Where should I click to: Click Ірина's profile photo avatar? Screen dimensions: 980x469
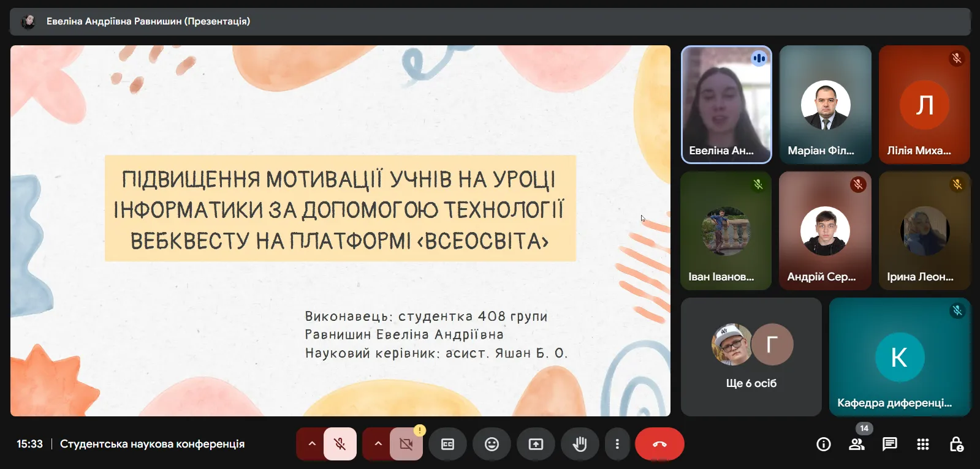pyautogui.click(x=925, y=231)
